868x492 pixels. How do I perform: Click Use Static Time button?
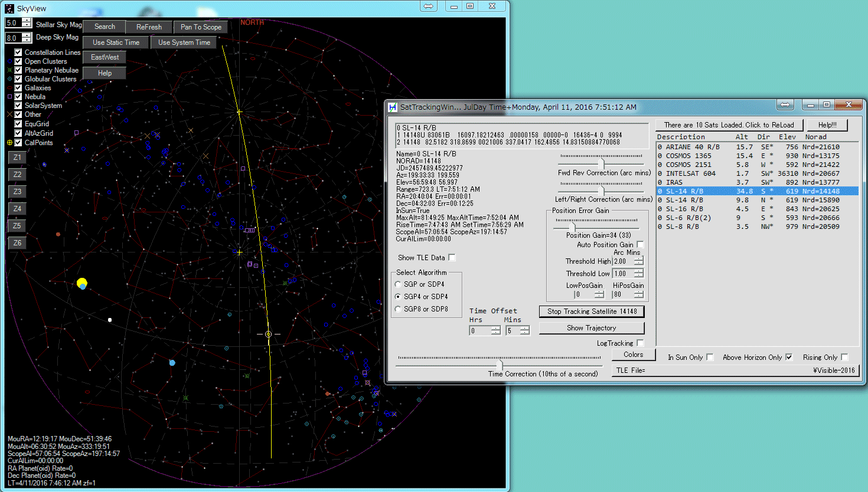[x=116, y=42]
